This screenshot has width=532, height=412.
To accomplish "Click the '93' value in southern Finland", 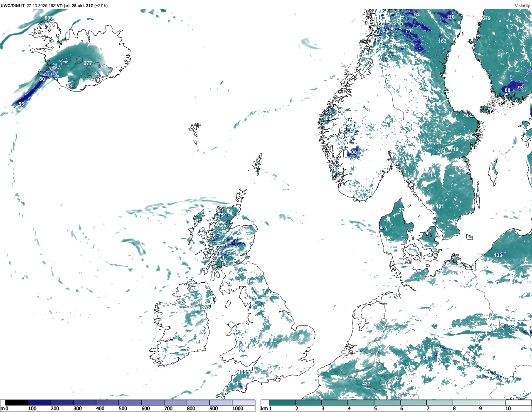I will [521, 88].
